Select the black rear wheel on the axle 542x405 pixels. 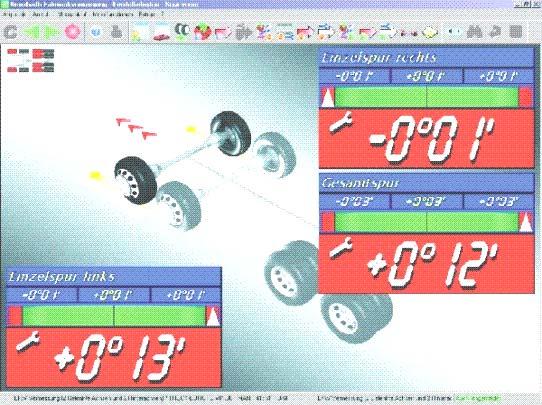click(231, 133)
